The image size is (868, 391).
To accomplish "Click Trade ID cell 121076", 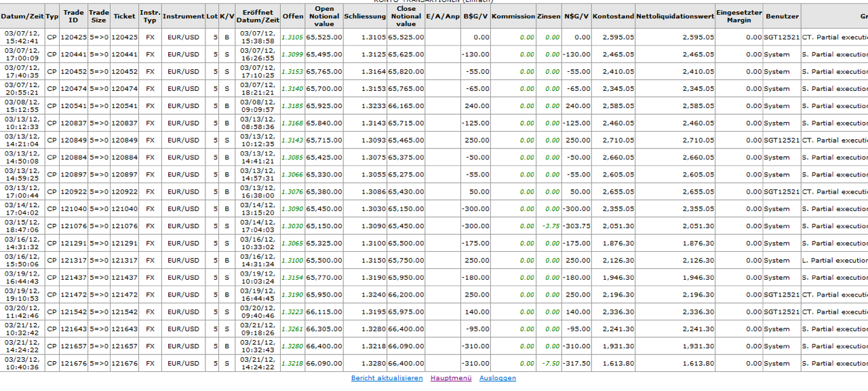I will coord(73,226).
